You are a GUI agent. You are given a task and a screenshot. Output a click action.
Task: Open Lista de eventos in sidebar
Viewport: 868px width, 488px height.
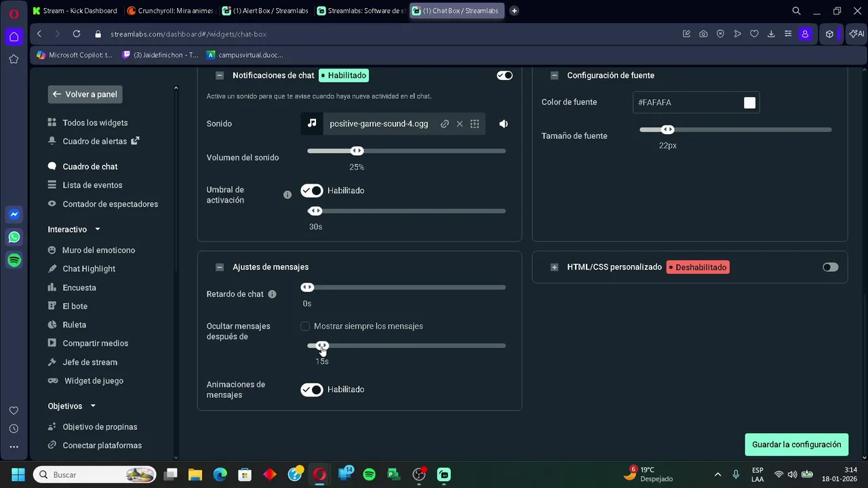92,185
